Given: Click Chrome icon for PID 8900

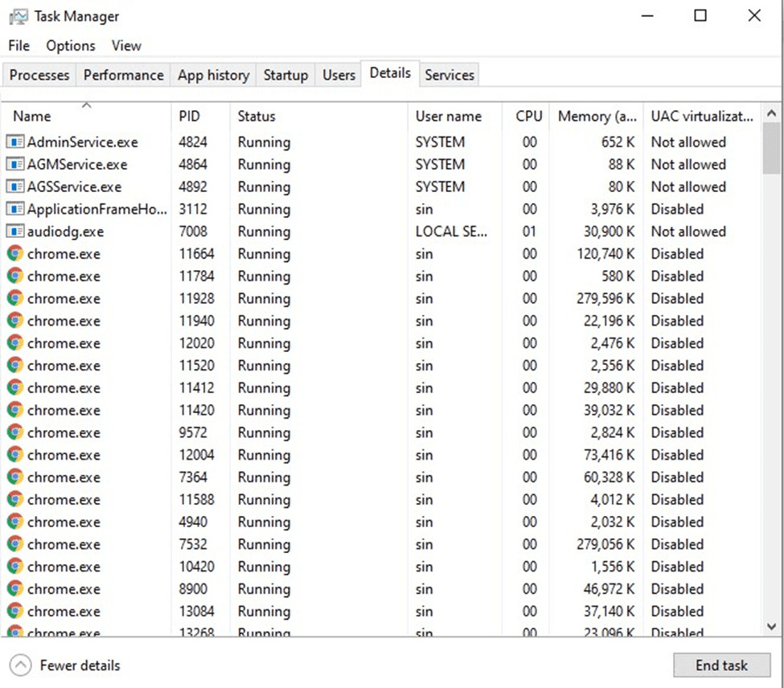Looking at the screenshot, I should point(15,588).
